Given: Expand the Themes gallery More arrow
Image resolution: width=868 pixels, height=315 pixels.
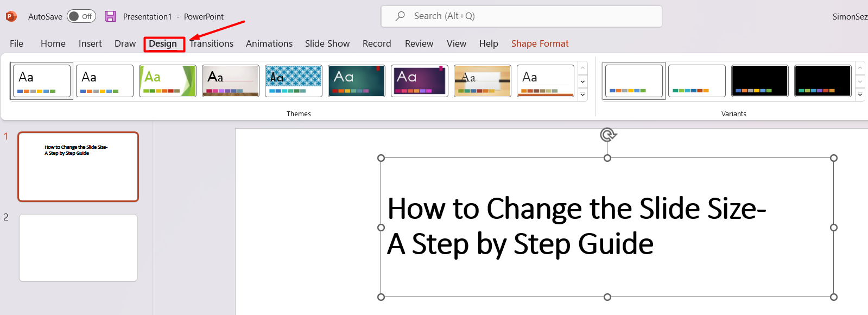Looking at the screenshot, I should (x=582, y=94).
